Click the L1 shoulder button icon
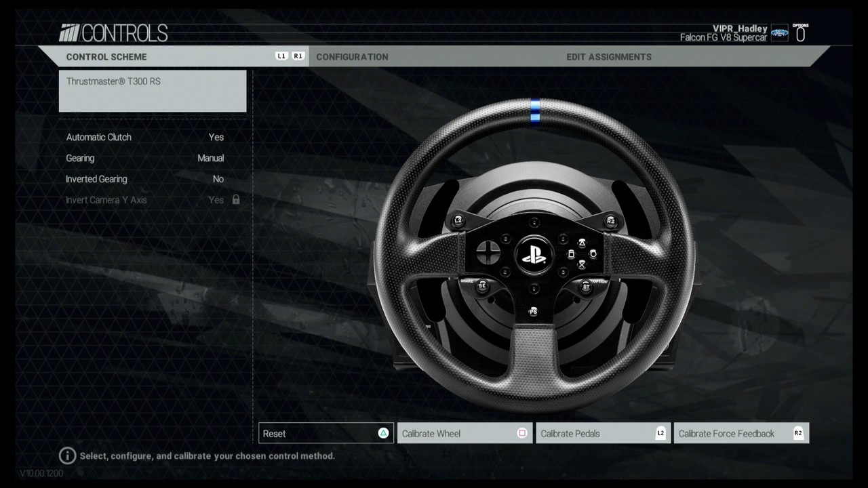868x488 pixels. coord(282,56)
